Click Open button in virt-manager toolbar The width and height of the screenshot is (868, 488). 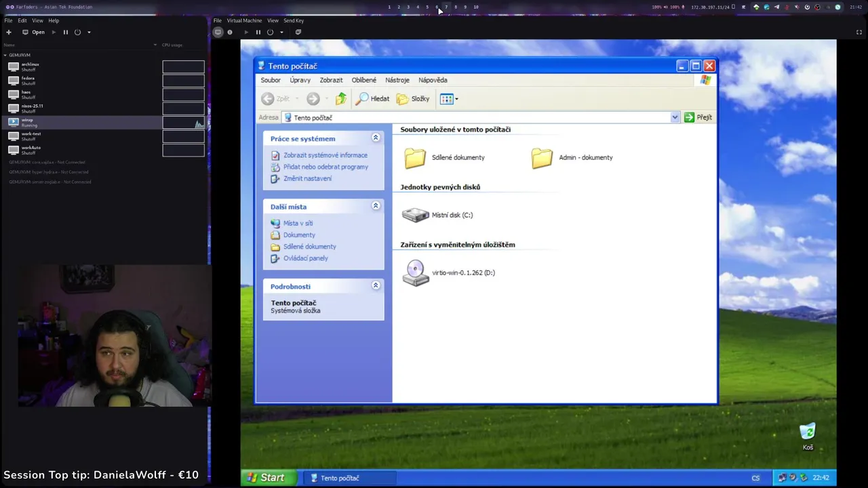34,32
